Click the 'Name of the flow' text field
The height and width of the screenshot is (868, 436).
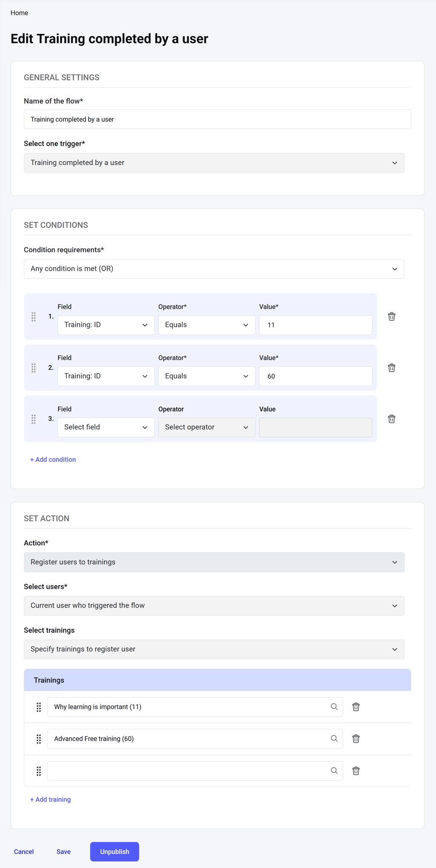[x=217, y=119]
